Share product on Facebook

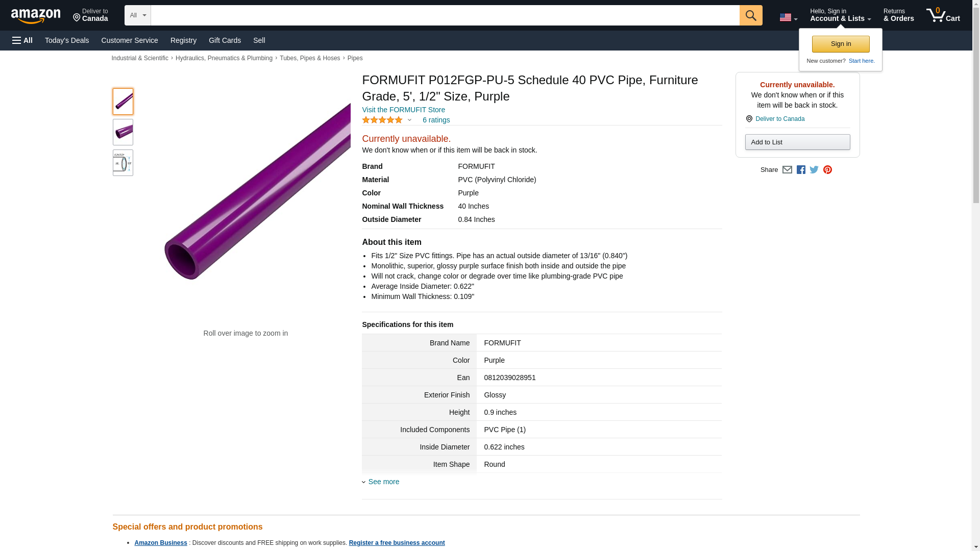coord(801,170)
